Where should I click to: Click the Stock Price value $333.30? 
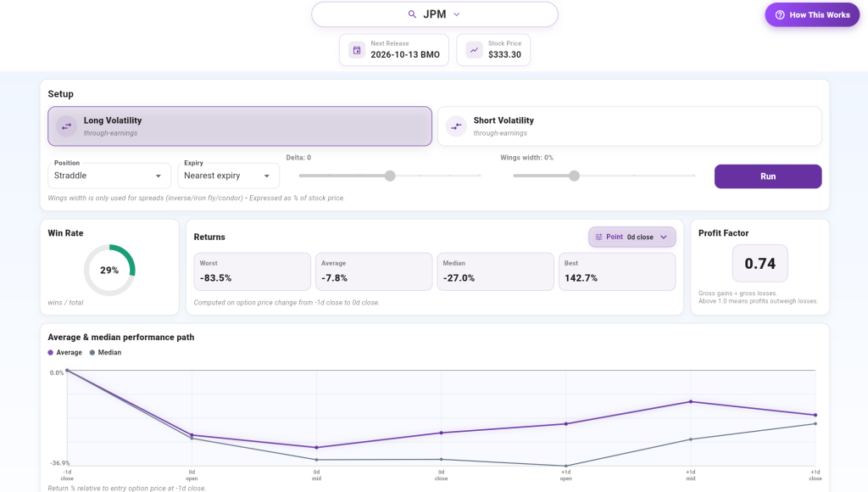point(504,54)
